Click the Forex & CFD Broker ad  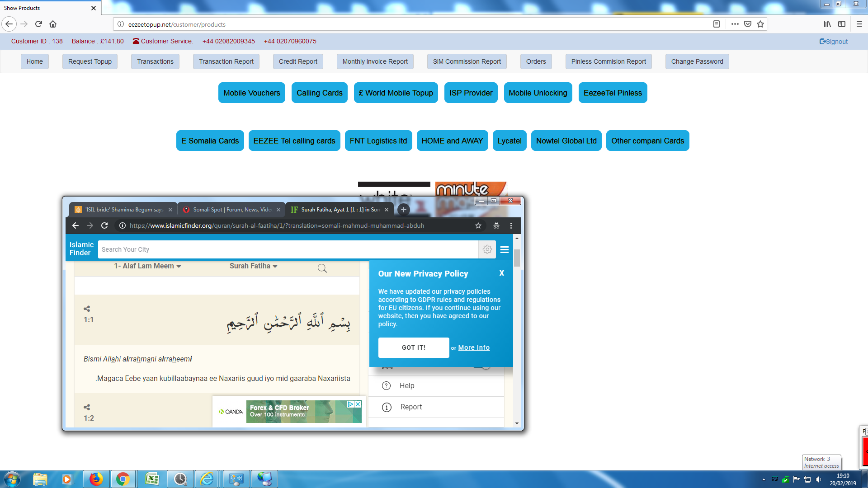pyautogui.click(x=304, y=412)
